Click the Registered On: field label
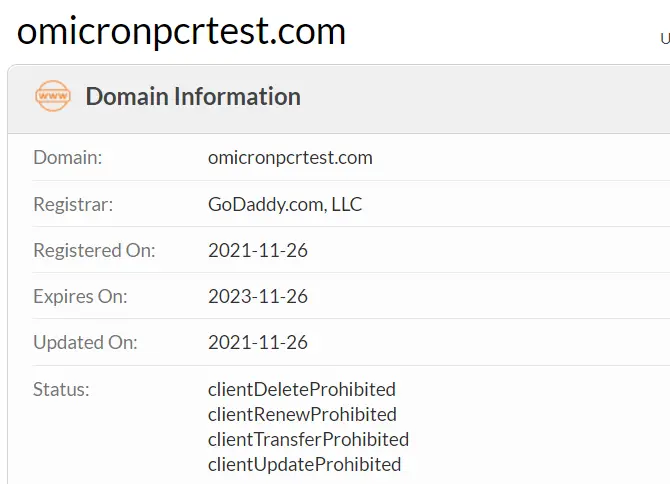Viewport: 670px width, 484px height. point(94,250)
